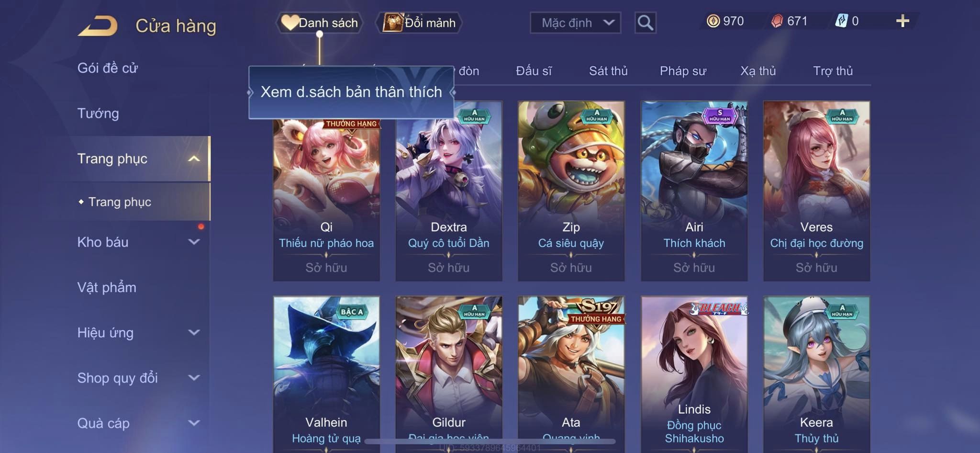Open favorites list via heart icon
Image resolution: width=980 pixels, height=453 pixels.
290,23
